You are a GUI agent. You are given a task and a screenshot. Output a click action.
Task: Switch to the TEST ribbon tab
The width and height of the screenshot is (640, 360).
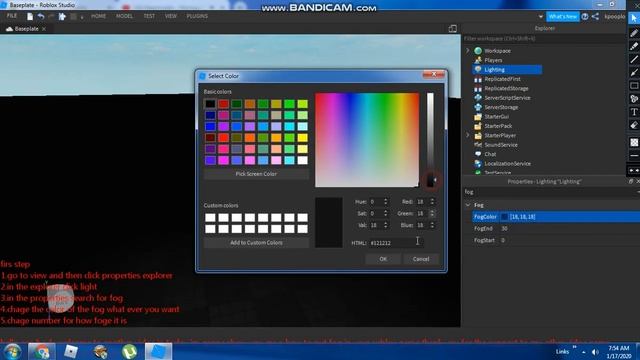click(x=149, y=16)
